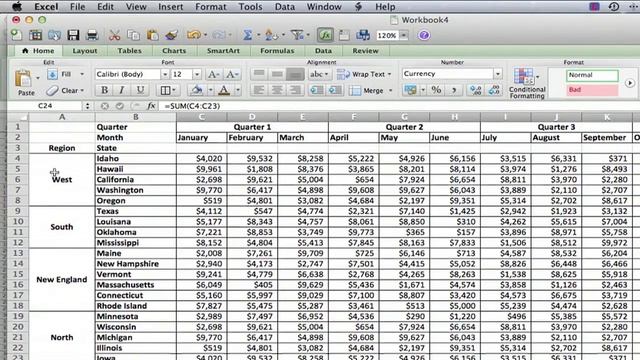Switch to the Layout ribbon tab

click(85, 51)
